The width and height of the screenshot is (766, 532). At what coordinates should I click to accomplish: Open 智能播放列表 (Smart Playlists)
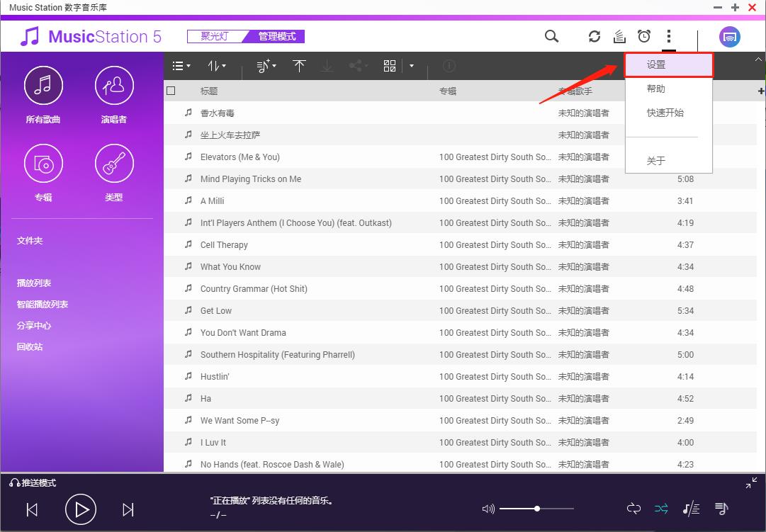[x=42, y=304]
